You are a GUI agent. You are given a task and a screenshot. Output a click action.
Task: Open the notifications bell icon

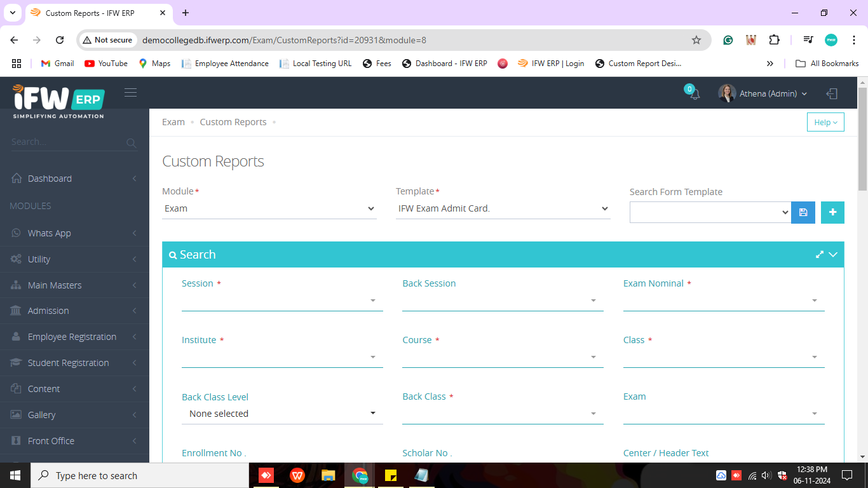coord(695,94)
